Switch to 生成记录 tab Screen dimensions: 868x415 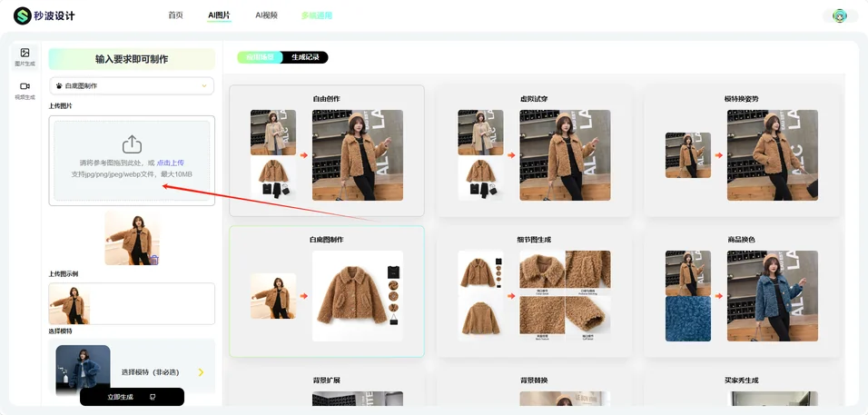306,57
